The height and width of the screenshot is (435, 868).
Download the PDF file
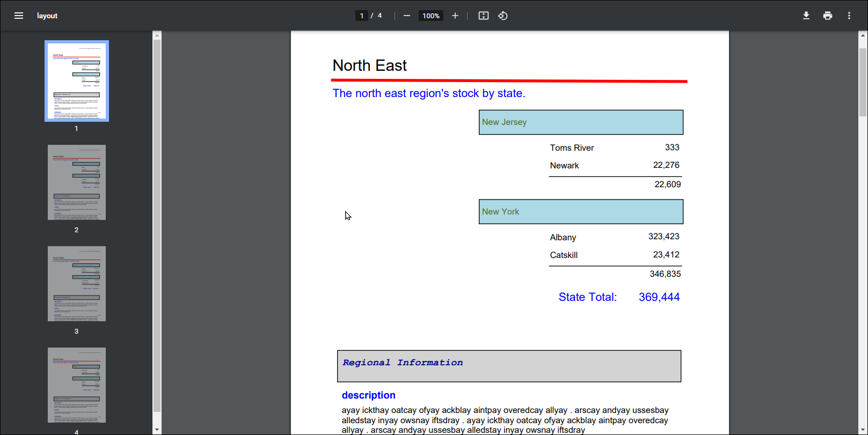click(x=806, y=16)
